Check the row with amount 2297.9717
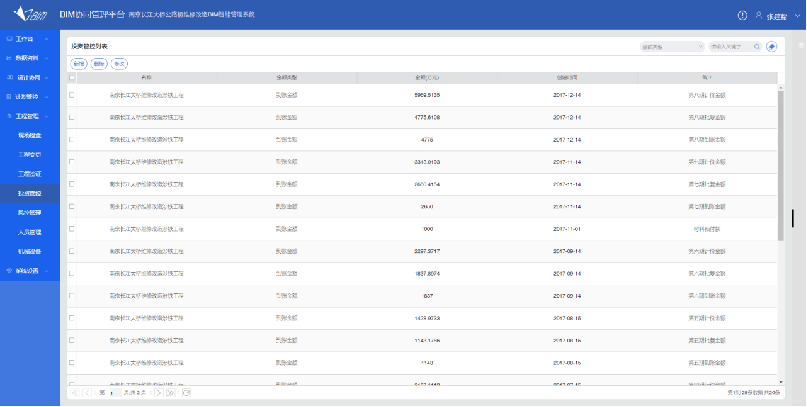 coord(72,251)
